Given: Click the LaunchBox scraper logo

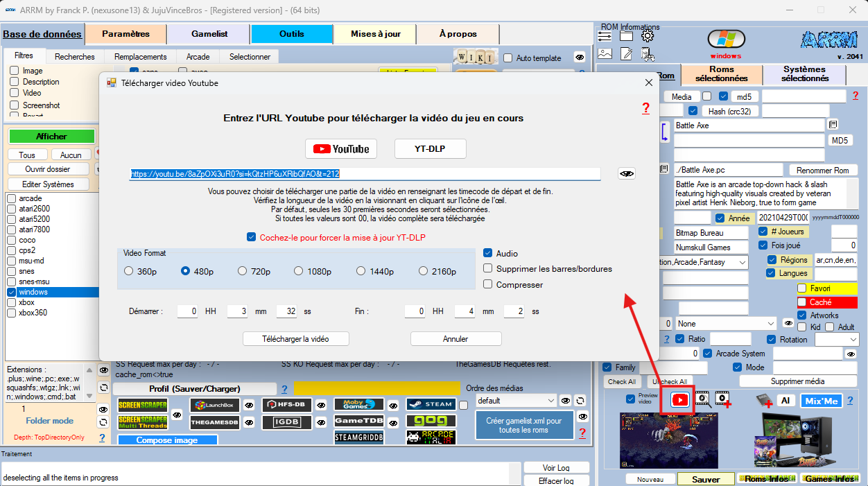Looking at the screenshot, I should tap(215, 405).
